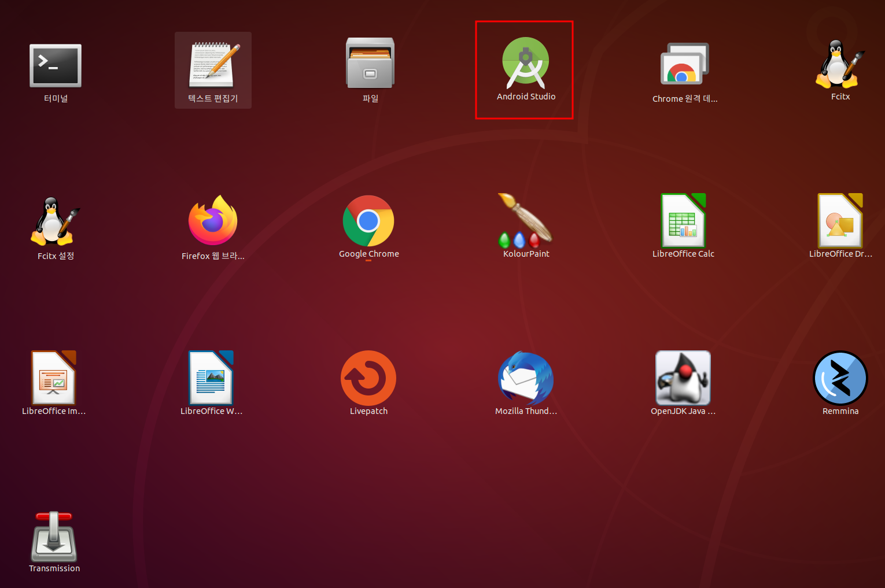The height and width of the screenshot is (588, 885).
Task: Open Fcitx 설정 configuration icon
Action: click(56, 221)
